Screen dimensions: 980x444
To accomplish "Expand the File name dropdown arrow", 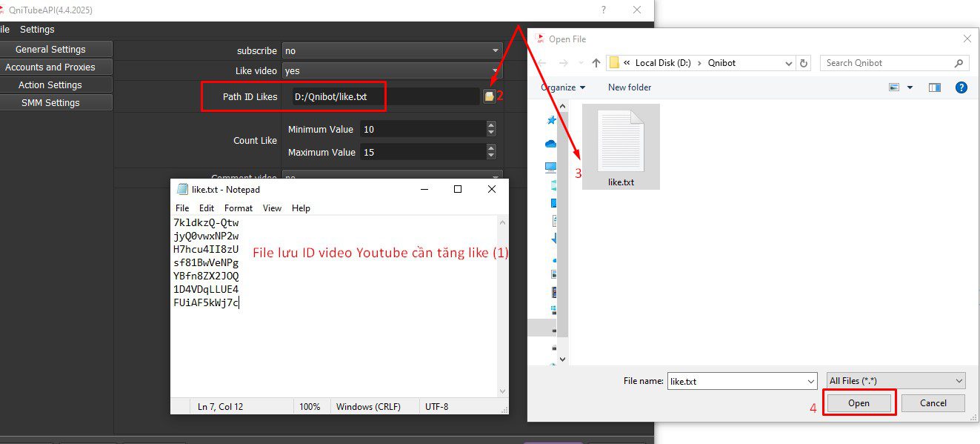I will point(810,381).
